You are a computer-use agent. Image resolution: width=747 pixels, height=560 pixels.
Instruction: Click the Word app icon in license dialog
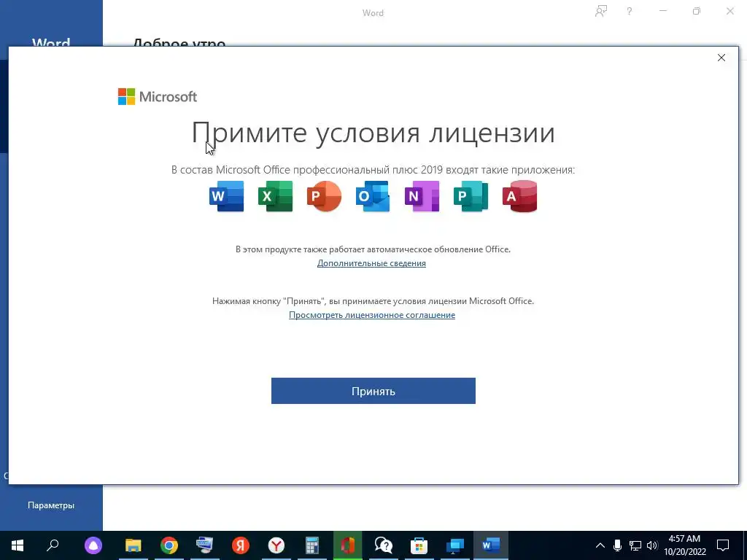[227, 196]
